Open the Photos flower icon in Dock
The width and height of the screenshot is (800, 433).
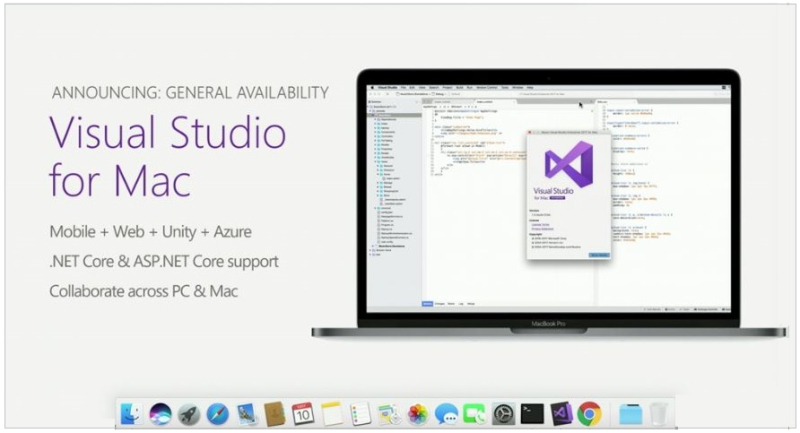point(418,414)
